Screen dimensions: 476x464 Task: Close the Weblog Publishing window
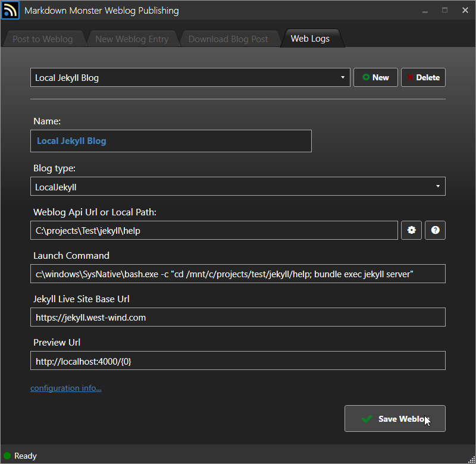click(x=465, y=10)
